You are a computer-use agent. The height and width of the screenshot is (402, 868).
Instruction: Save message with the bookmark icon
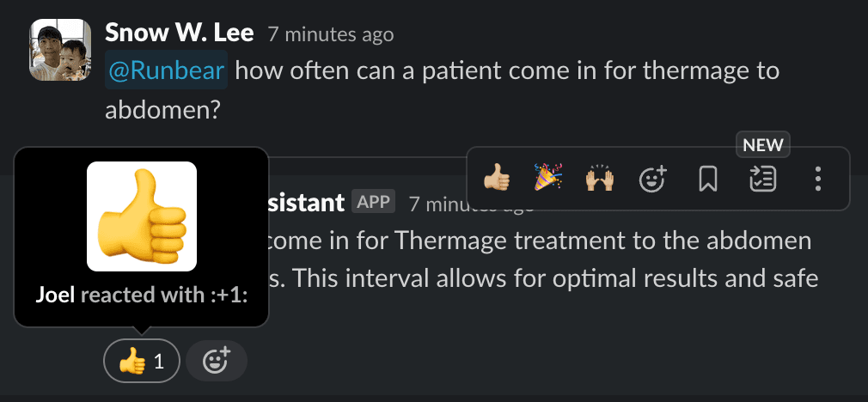click(x=707, y=179)
